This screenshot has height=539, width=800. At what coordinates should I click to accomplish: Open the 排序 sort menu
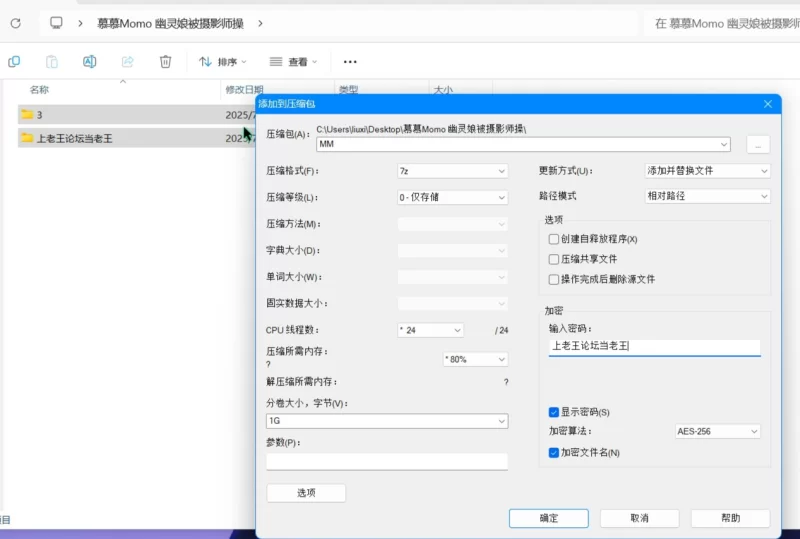point(223,62)
